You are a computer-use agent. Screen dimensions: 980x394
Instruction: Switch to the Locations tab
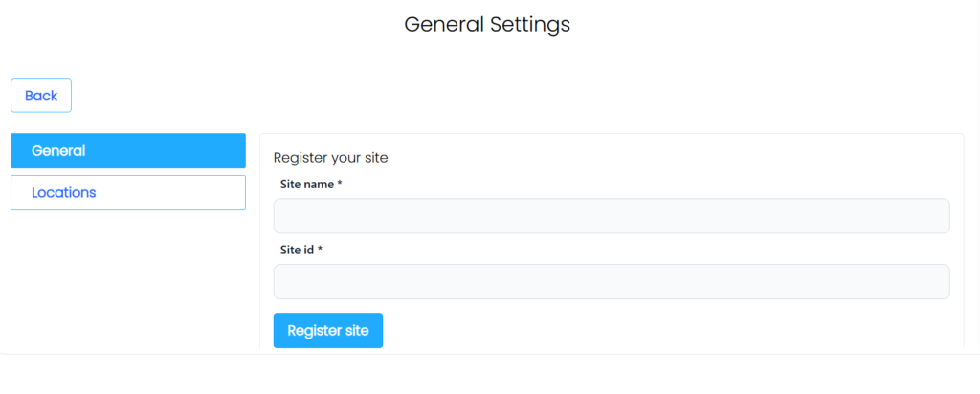click(x=128, y=192)
